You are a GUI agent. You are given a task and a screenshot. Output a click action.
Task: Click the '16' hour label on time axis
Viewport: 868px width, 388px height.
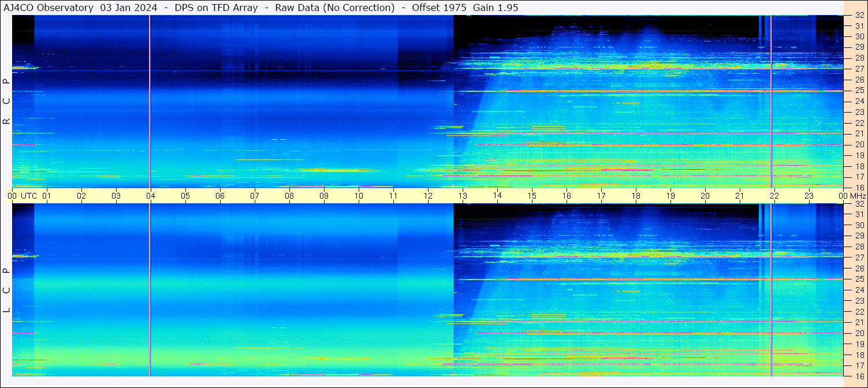pos(567,196)
